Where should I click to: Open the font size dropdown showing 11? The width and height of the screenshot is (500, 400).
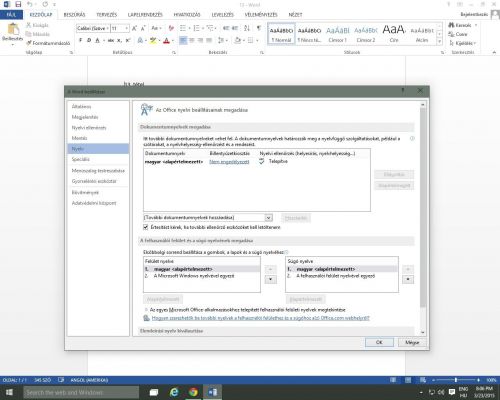tap(127, 28)
